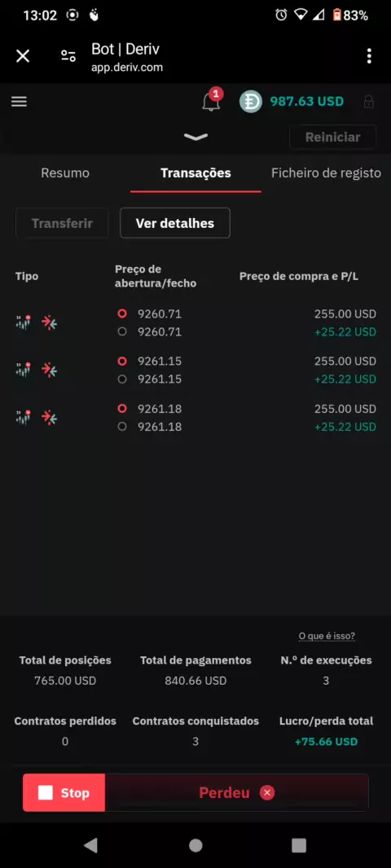Click the Ver detalhes button

(x=175, y=223)
